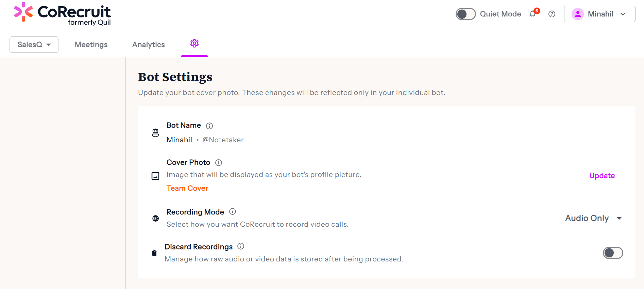The height and width of the screenshot is (289, 644).
Task: Click the CoRecruit logo
Action: [63, 14]
